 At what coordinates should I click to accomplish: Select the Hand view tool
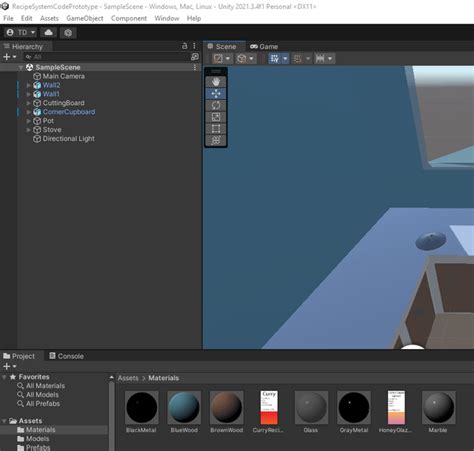[216, 82]
